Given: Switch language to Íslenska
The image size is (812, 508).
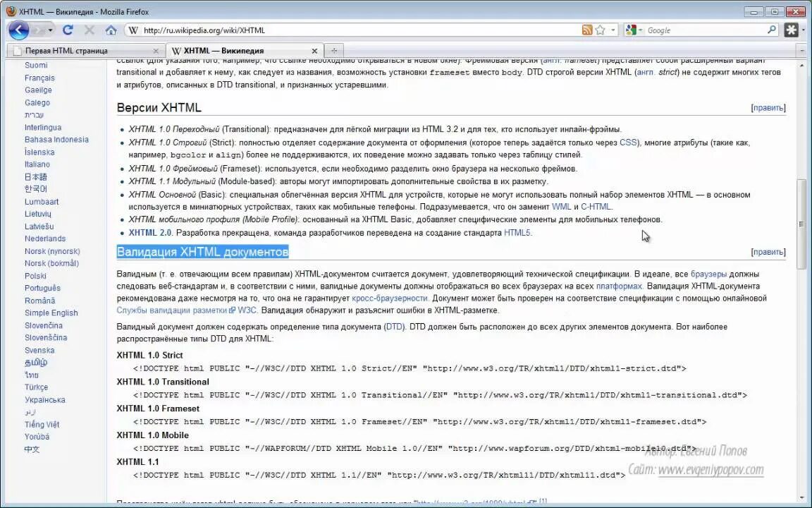Looking at the screenshot, I should 39,152.
